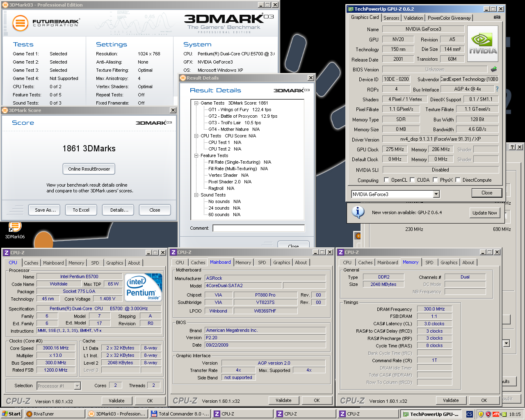Collapse the Feature Tests tree node
The image size is (525, 420).
pyautogui.click(x=196, y=155)
